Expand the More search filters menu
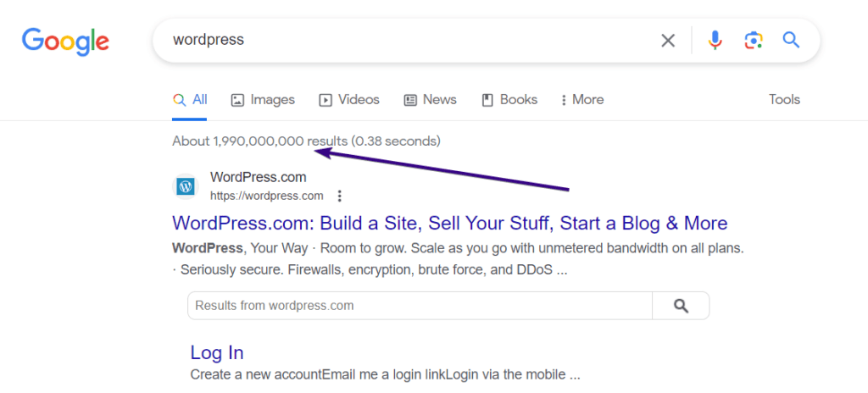This screenshot has width=868, height=393. click(x=581, y=100)
